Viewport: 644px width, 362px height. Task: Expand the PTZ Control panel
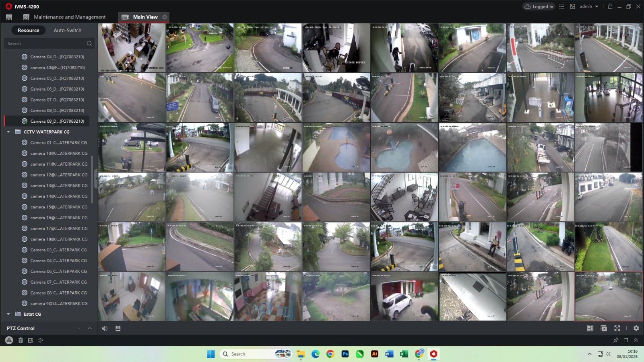(x=89, y=328)
